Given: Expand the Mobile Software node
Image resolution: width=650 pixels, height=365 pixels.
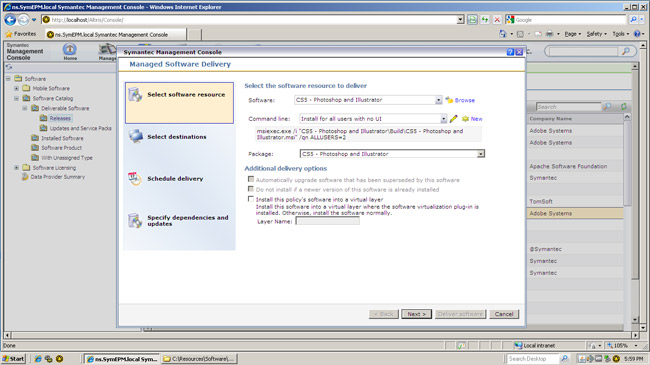Looking at the screenshot, I should tap(17, 88).
